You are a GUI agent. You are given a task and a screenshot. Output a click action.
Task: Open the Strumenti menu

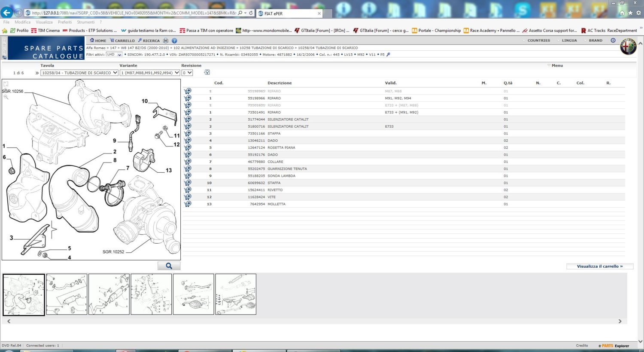coord(85,22)
